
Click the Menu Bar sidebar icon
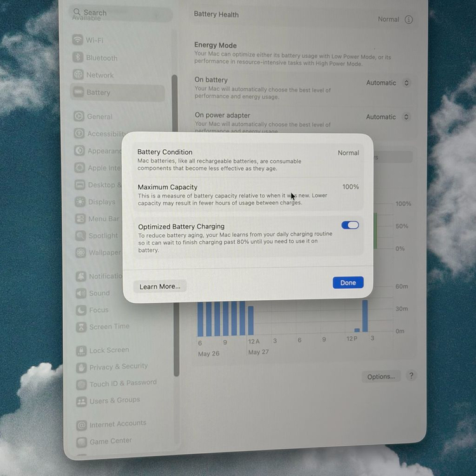coord(81,218)
